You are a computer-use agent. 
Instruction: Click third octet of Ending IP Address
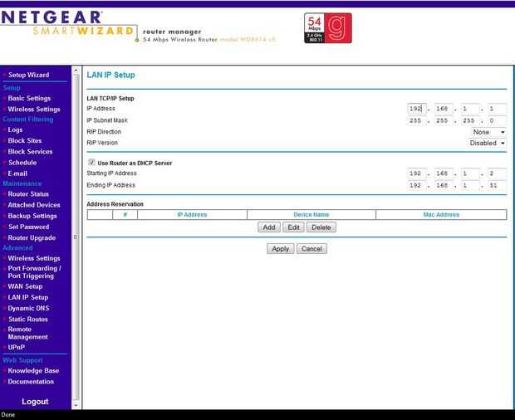[x=470, y=185]
